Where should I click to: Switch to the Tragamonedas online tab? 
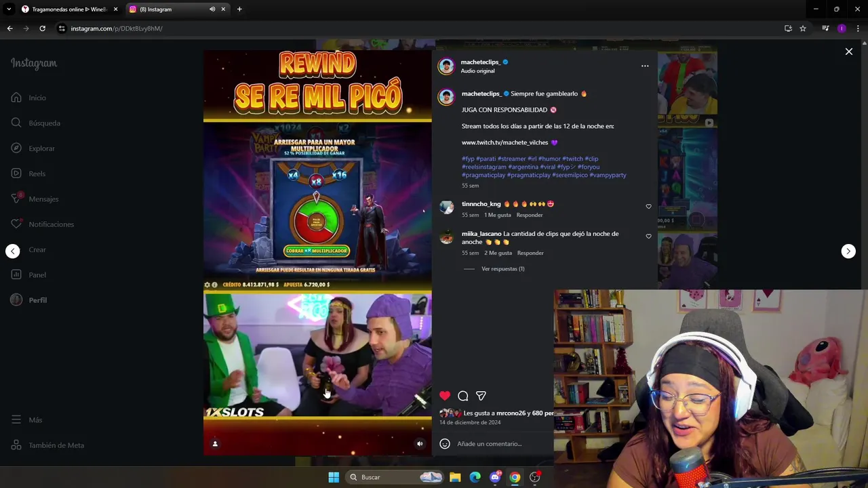[69, 9]
